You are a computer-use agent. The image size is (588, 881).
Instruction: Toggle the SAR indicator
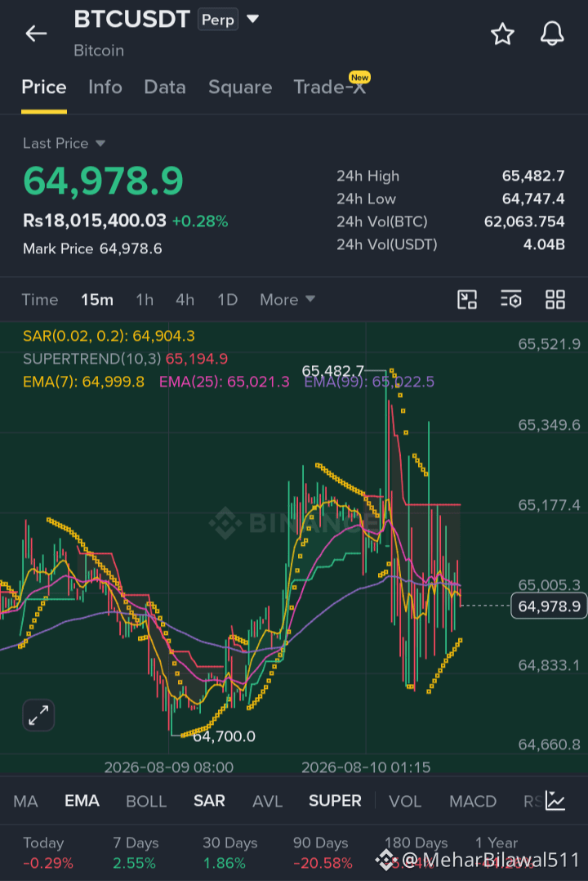click(209, 801)
